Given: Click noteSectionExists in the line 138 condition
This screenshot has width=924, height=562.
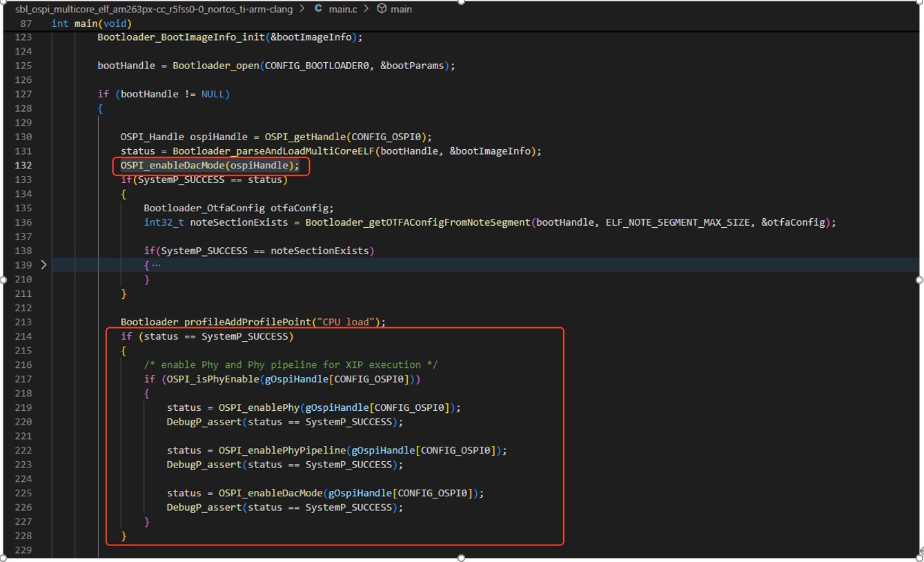Looking at the screenshot, I should coord(320,251).
